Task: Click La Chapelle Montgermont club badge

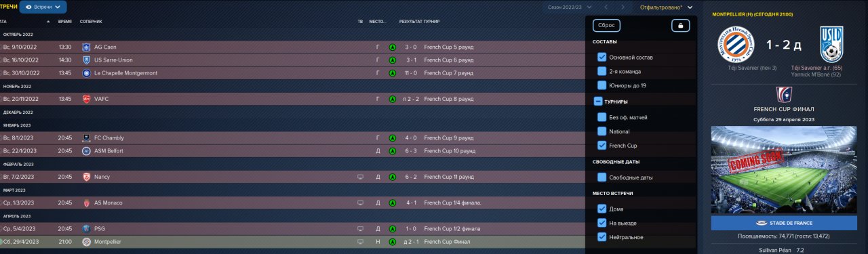Action: click(x=86, y=73)
